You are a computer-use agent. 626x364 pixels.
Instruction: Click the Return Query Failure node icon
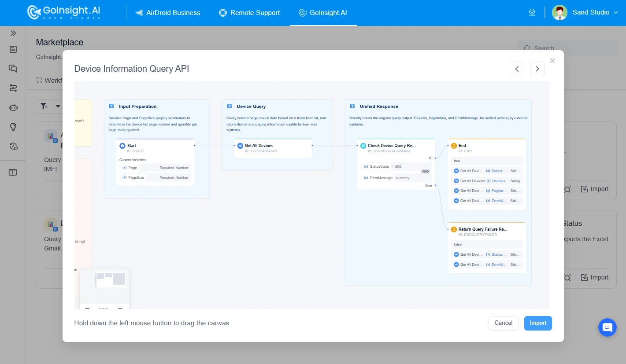click(x=454, y=229)
